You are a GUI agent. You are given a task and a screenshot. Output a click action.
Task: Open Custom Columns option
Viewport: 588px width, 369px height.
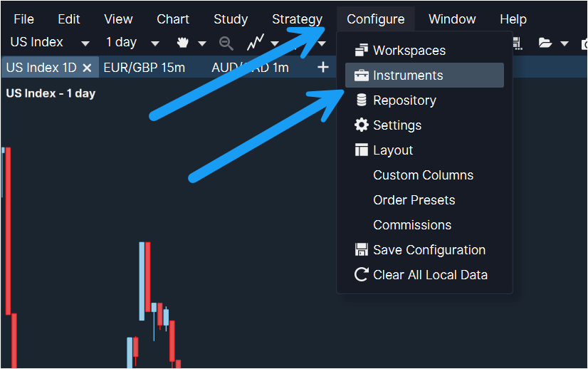click(423, 175)
